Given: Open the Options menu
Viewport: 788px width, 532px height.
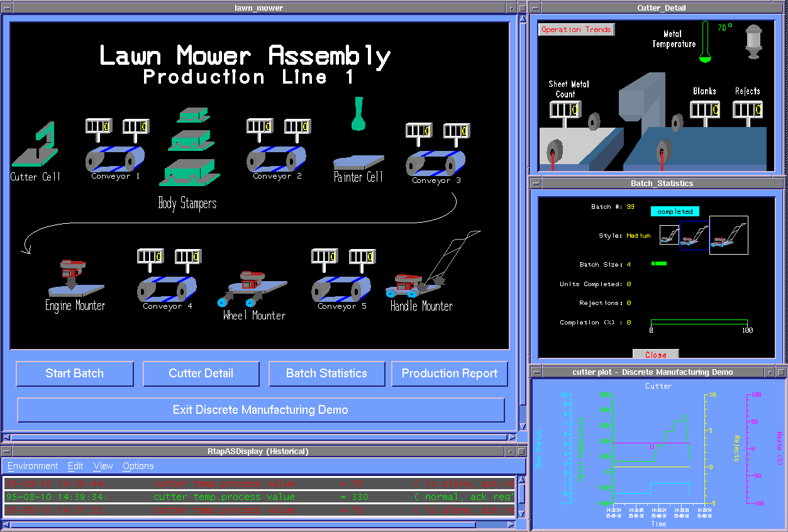Looking at the screenshot, I should (138, 466).
